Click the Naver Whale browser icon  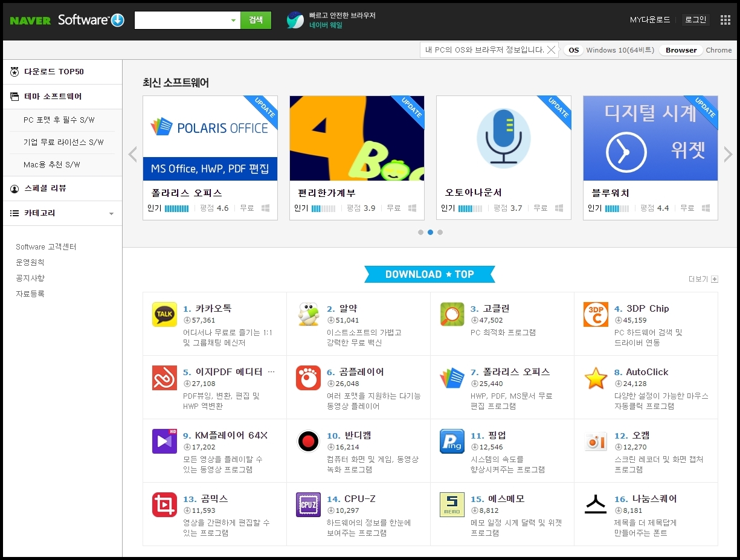(295, 20)
